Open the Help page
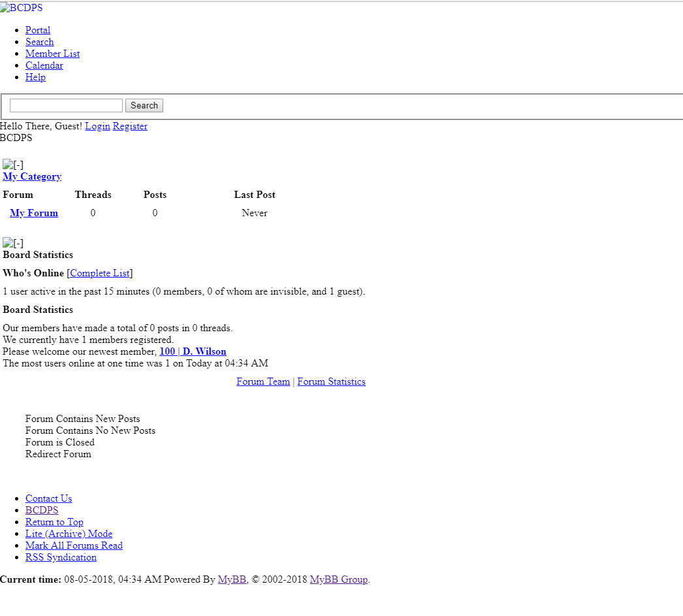The height and width of the screenshot is (616, 683). tap(35, 77)
